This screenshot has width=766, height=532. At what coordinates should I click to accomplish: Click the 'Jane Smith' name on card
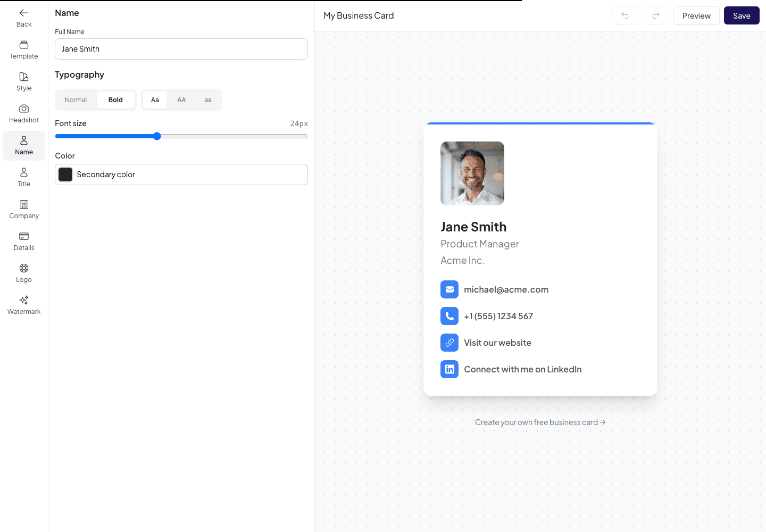tap(473, 227)
